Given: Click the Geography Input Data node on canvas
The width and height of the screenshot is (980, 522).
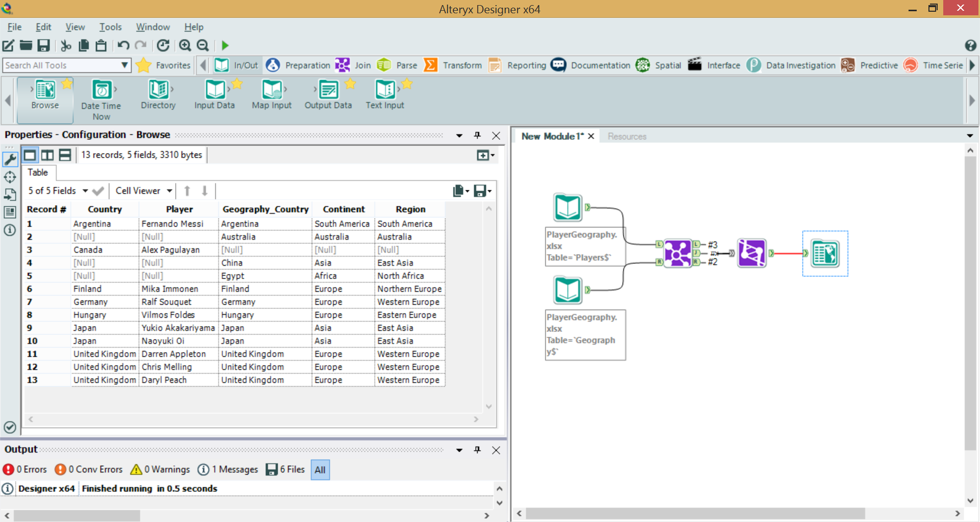Looking at the screenshot, I should [x=568, y=290].
